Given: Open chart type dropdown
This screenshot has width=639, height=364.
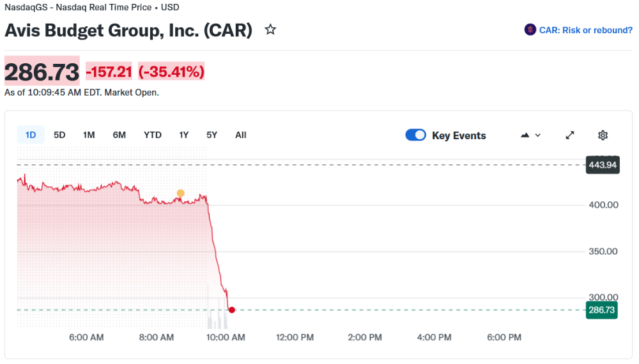Looking at the screenshot, I should [x=531, y=135].
